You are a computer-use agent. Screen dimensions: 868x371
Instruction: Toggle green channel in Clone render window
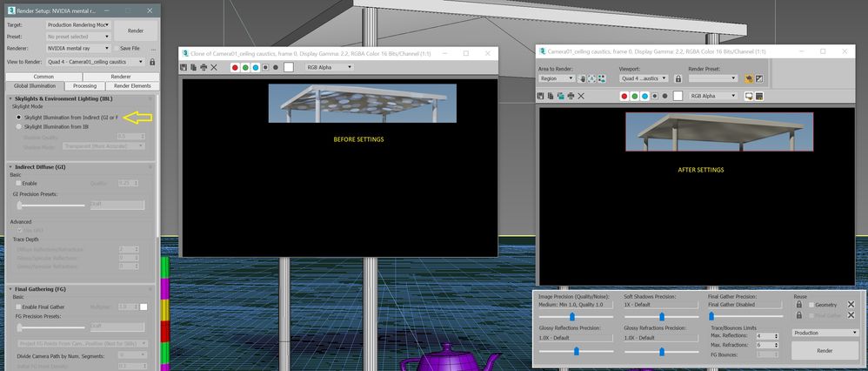point(245,67)
